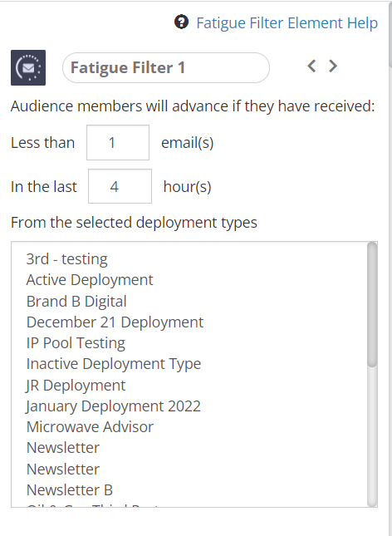Screen dimensions: 392x536
Task: Pick IP Pool Testing from list
Action: (76, 343)
